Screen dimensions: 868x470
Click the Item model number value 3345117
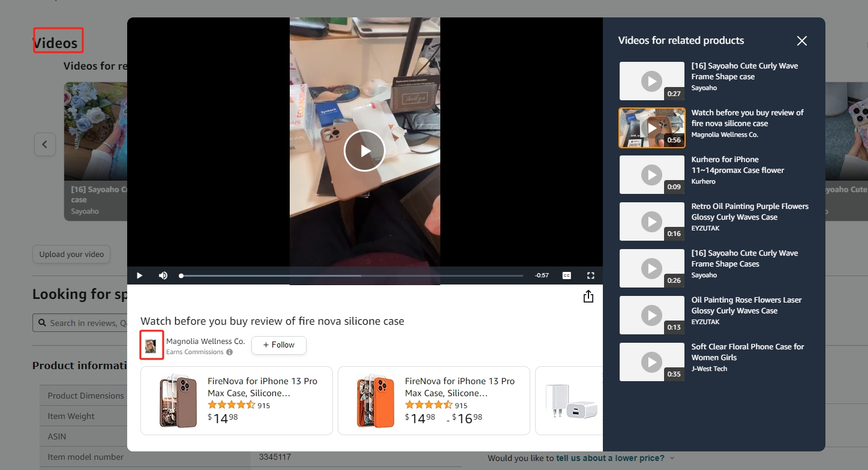point(275,457)
